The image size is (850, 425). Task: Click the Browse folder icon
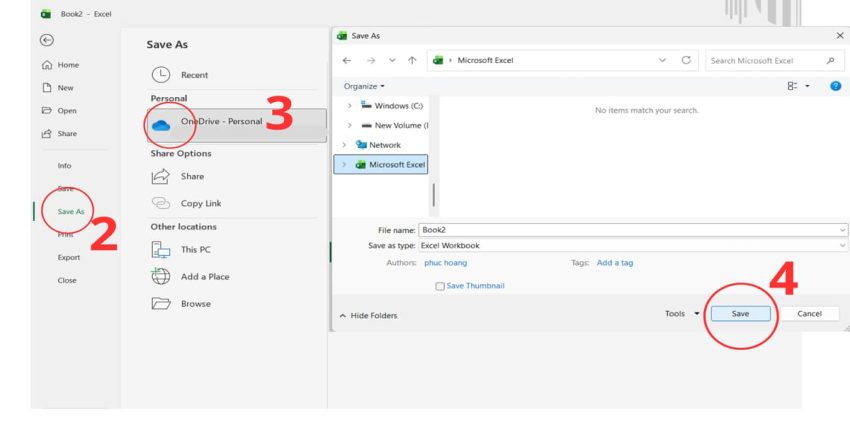[x=160, y=304]
